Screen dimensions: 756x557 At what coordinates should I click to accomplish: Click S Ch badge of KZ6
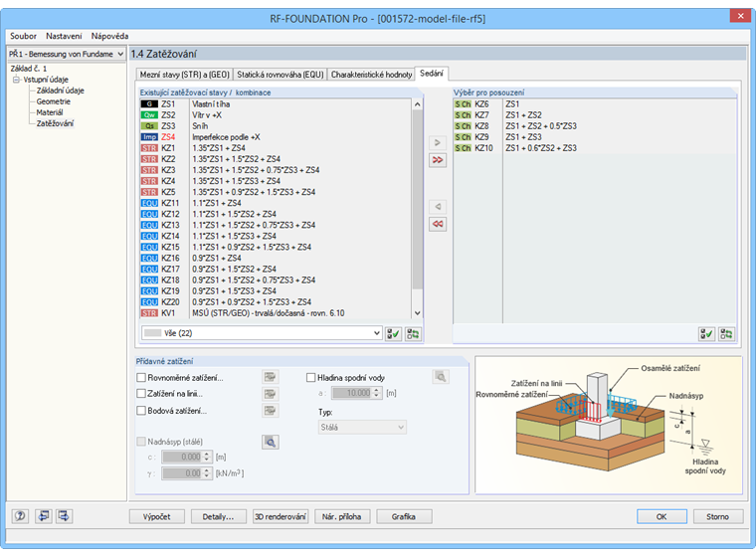[463, 104]
